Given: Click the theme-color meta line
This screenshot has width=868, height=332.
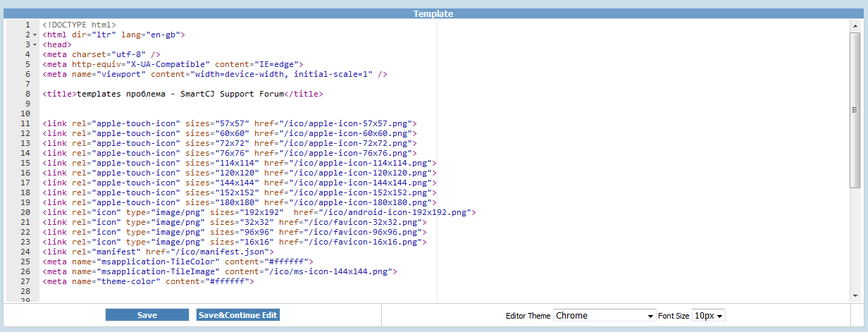Looking at the screenshot, I should (148, 281).
